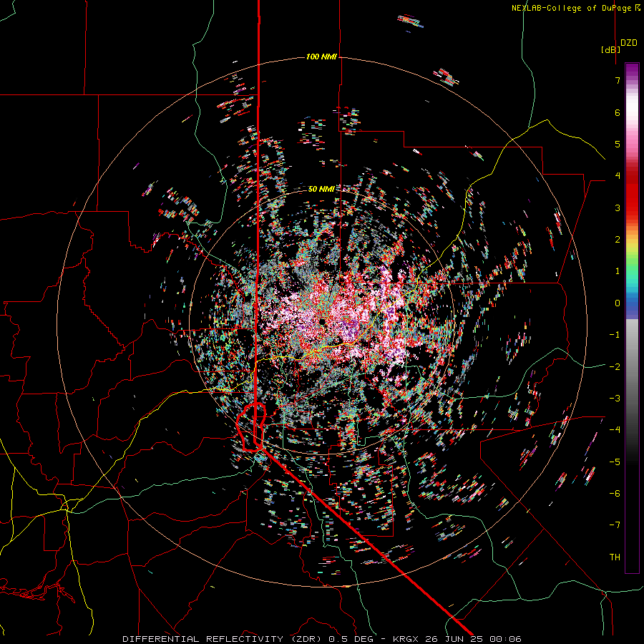This screenshot has width=644, height=644.
Task: Select the 100 NMI range ring label
Action: click(321, 57)
